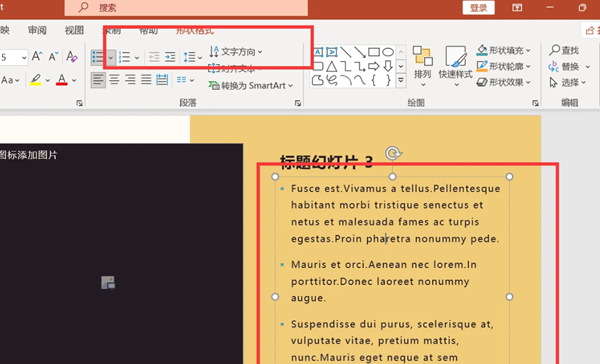
Task: Switch to the 审阅 review tab
Action: [37, 30]
